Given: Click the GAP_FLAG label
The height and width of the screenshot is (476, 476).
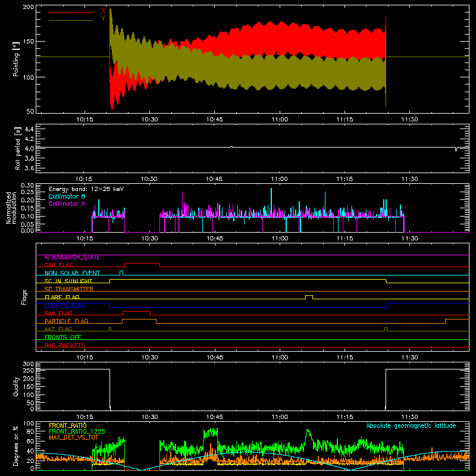Looking at the screenshot, I should coord(58,265).
